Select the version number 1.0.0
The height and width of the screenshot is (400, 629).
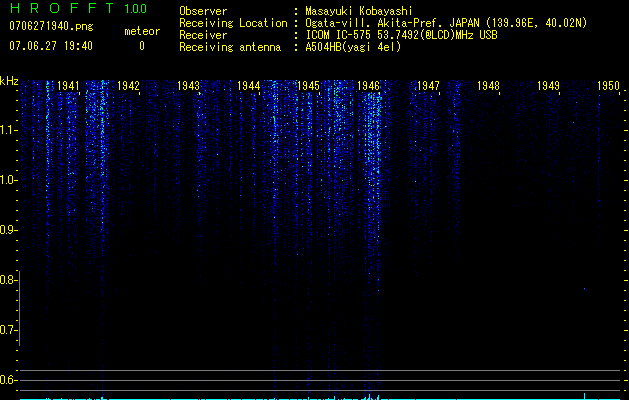[135, 9]
